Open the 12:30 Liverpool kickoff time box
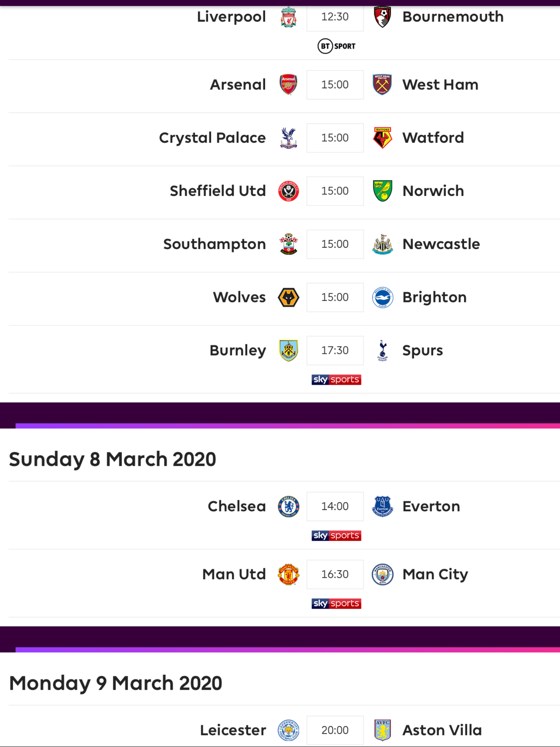 click(335, 17)
